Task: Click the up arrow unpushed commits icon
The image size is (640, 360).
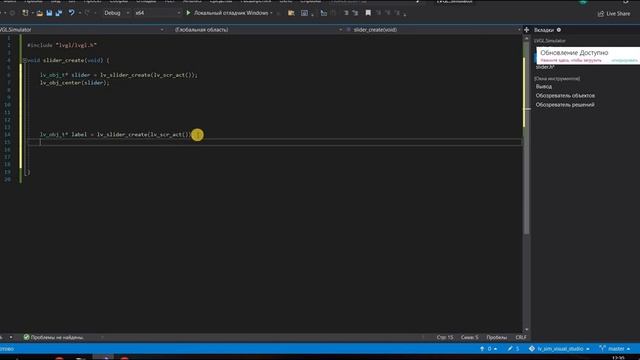Action: click(x=482, y=349)
